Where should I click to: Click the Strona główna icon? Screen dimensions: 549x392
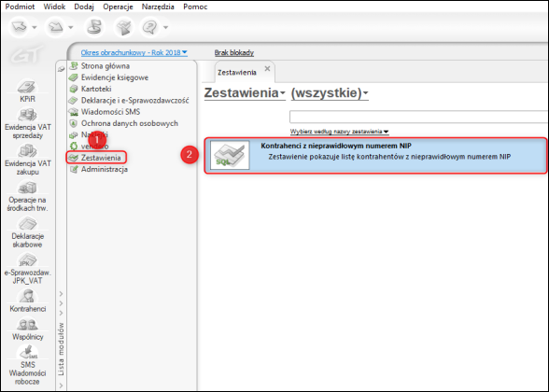74,65
